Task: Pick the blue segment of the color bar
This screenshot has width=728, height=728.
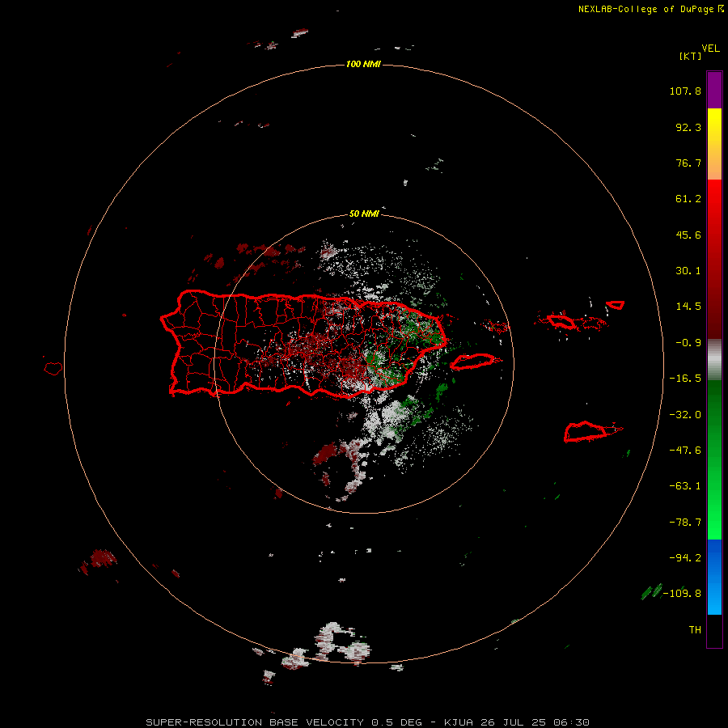Action: pyautogui.click(x=714, y=577)
